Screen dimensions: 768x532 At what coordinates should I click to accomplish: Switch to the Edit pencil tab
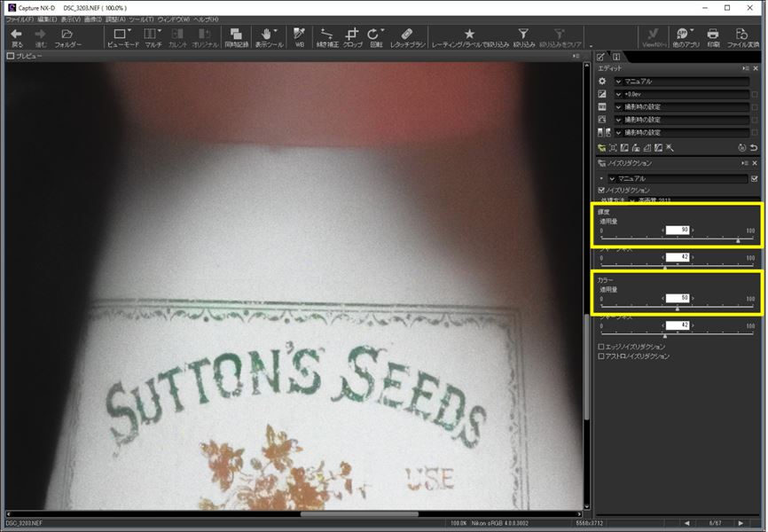click(601, 57)
